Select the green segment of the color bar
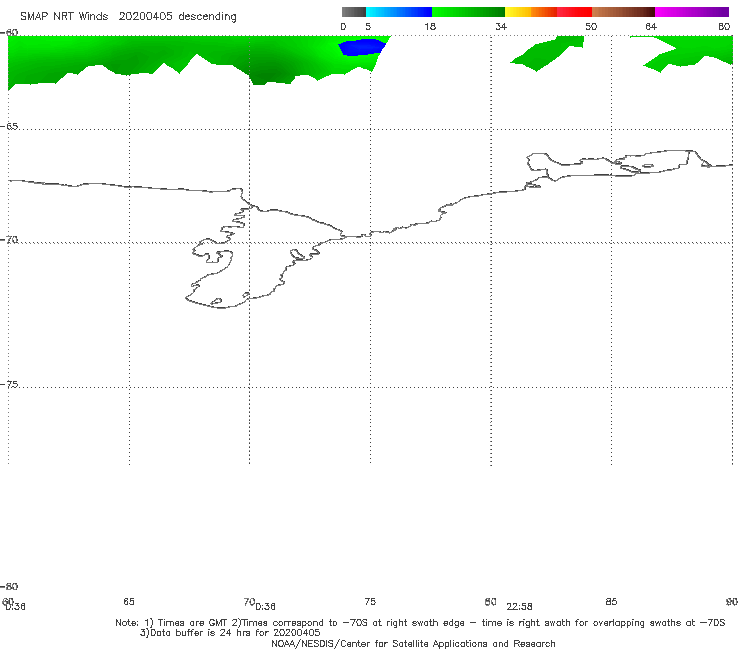Viewport: 740px width, 650px height. (x=468, y=12)
